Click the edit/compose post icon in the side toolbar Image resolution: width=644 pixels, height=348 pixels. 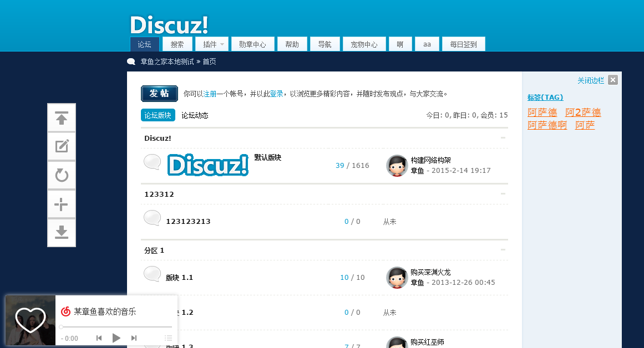pyautogui.click(x=62, y=146)
